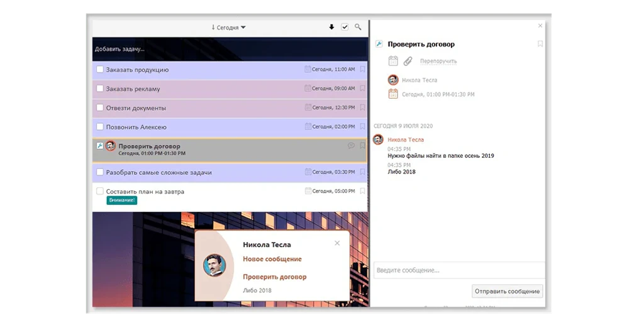Bookmark the Заказать рекламу task
644x325 pixels.
[x=362, y=88]
